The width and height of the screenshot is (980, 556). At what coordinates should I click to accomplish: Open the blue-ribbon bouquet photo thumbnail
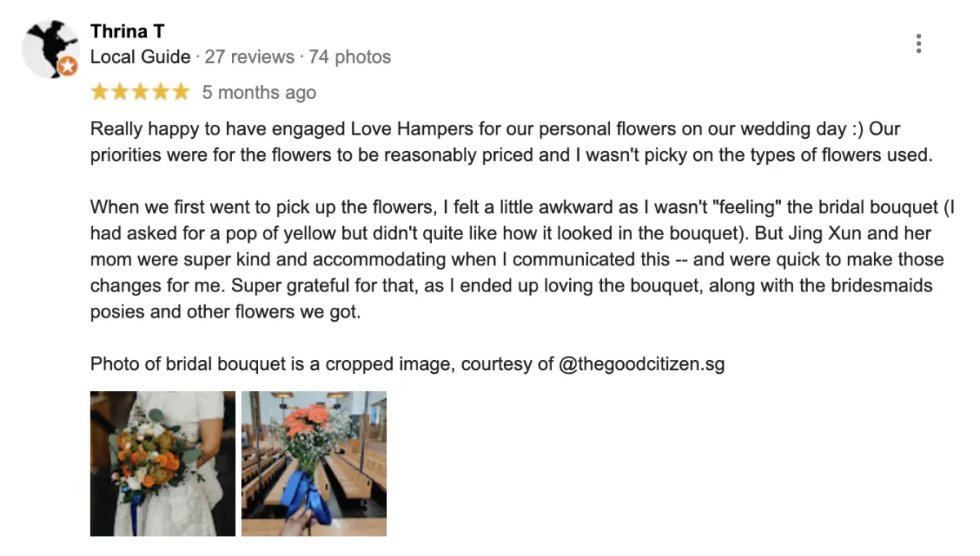coord(314,464)
